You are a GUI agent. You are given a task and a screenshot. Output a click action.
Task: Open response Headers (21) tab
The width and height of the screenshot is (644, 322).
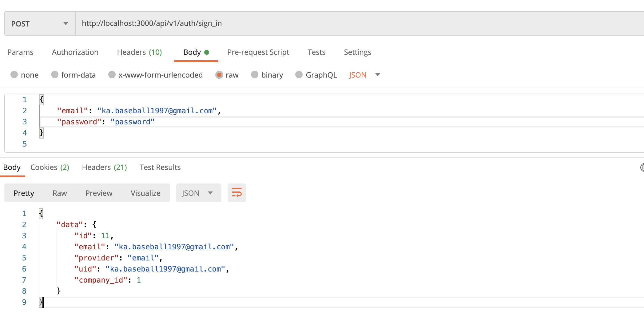point(104,167)
